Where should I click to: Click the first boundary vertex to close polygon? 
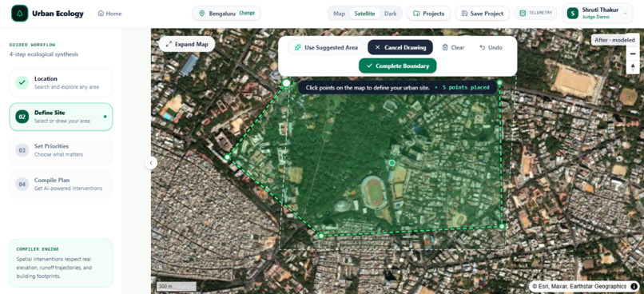pos(286,83)
